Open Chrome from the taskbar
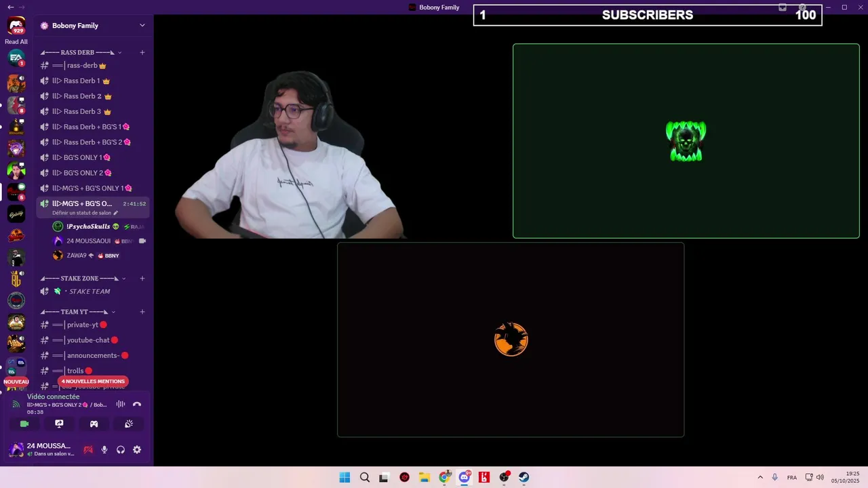Viewport: 868px width, 488px height. (x=444, y=477)
